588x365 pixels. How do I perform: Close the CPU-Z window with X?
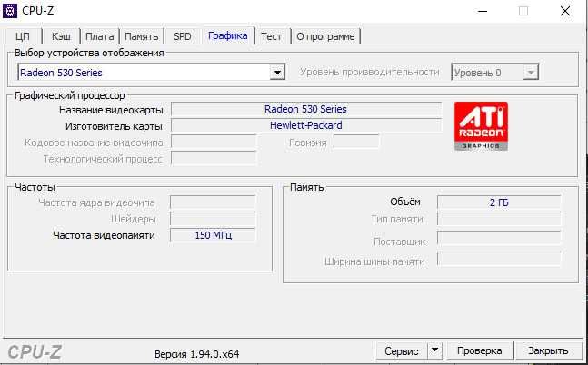(565, 11)
